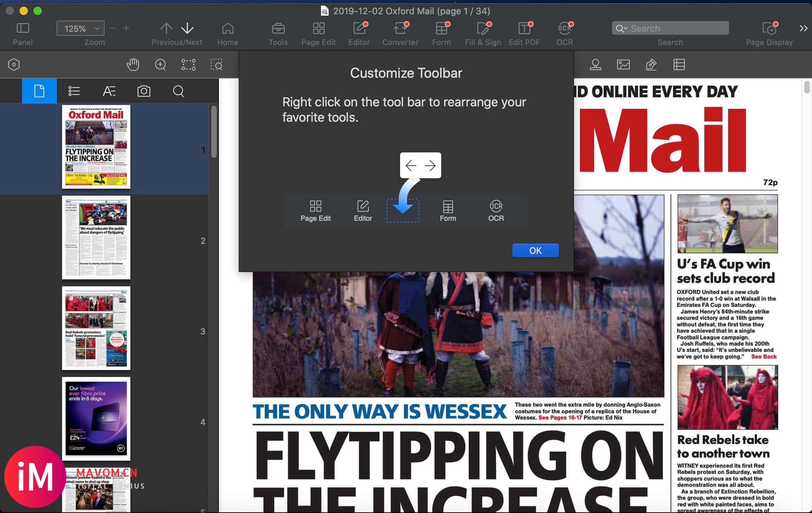Open search options magnifier dropdown
This screenshot has width=812, height=513.
click(621, 28)
